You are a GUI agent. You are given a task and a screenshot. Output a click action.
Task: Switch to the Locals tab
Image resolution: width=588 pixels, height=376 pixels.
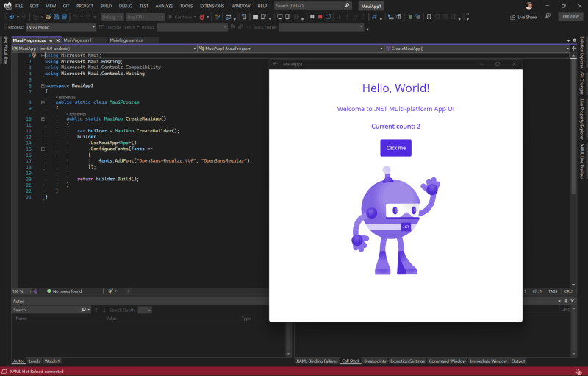click(x=35, y=361)
